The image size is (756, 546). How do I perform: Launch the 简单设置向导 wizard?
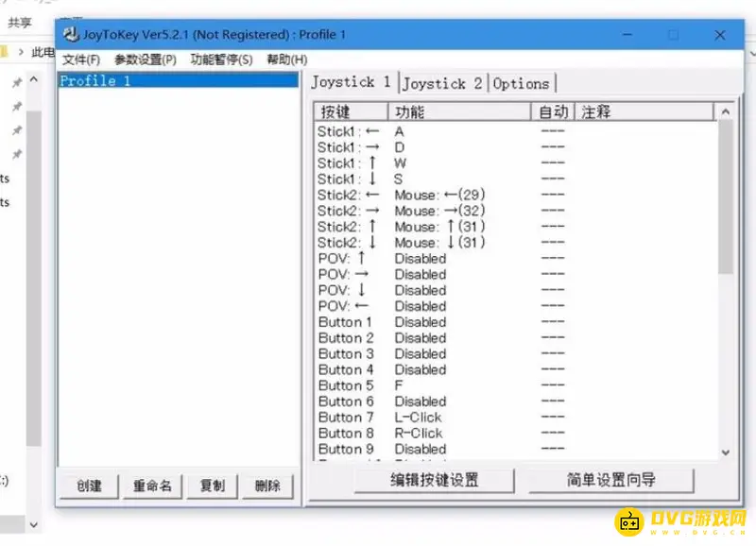(610, 480)
